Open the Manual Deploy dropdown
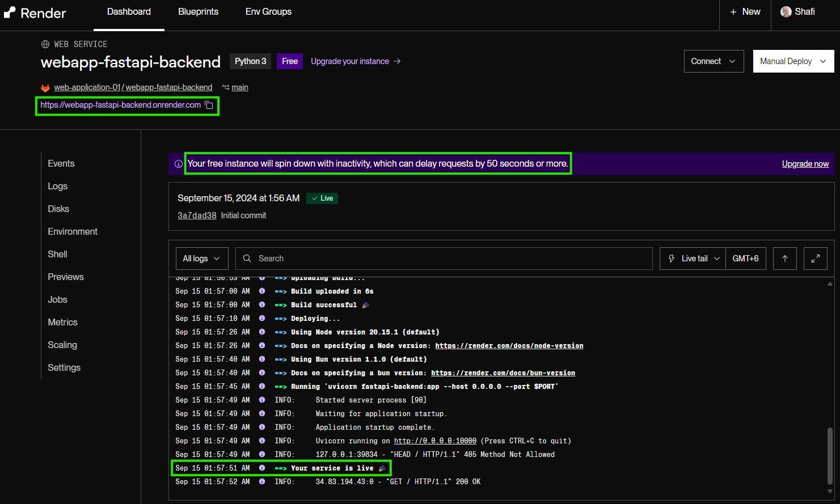Image resolution: width=840 pixels, height=504 pixels. pyautogui.click(x=793, y=61)
